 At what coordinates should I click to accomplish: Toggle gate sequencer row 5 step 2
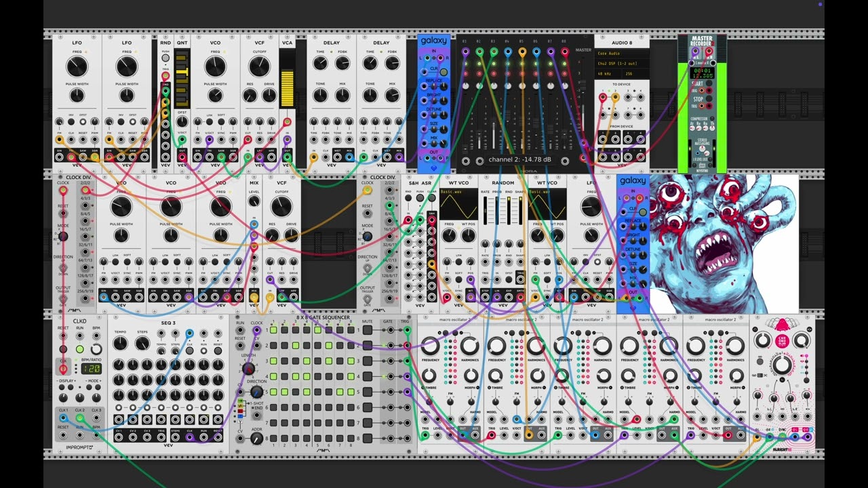coord(284,392)
